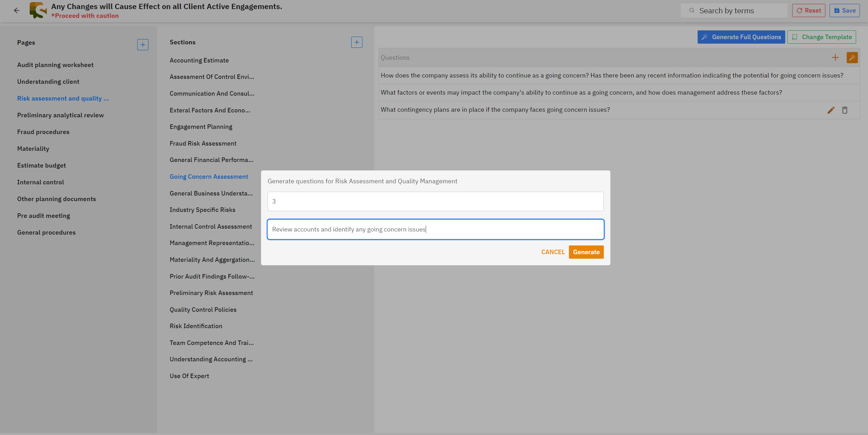
Task: Click the Generate button in modal dialog
Action: click(586, 252)
